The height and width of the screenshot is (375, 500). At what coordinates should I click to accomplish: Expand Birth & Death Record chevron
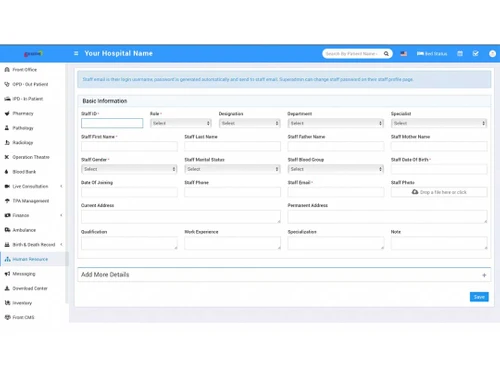pos(61,244)
